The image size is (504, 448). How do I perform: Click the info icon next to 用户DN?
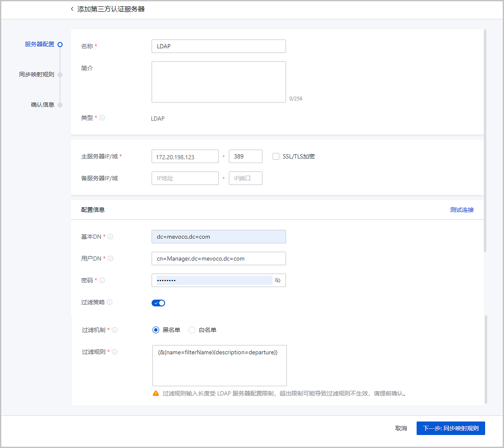pos(110,258)
